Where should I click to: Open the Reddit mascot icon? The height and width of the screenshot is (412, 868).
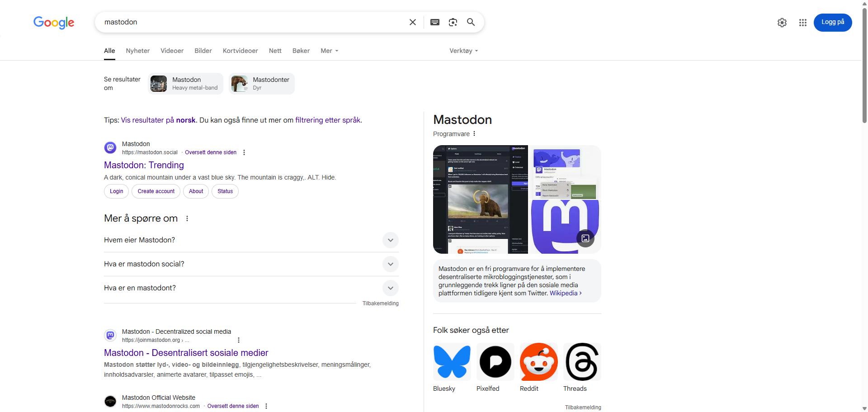(x=539, y=362)
